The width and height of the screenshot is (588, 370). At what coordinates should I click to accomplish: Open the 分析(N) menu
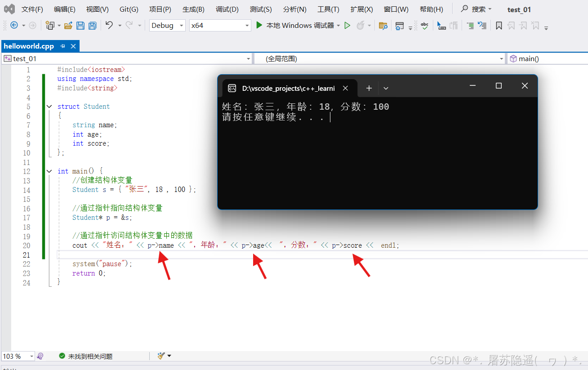[295, 9]
